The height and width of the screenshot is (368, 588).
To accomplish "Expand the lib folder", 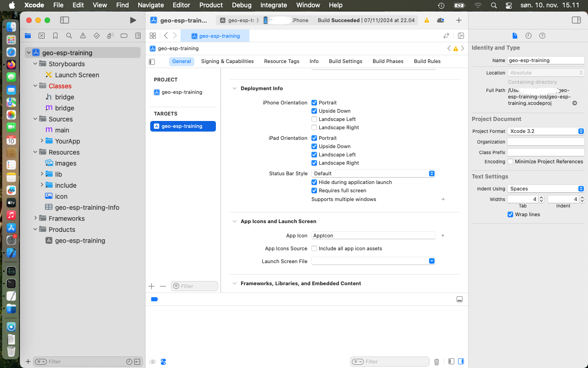I will click(x=42, y=174).
